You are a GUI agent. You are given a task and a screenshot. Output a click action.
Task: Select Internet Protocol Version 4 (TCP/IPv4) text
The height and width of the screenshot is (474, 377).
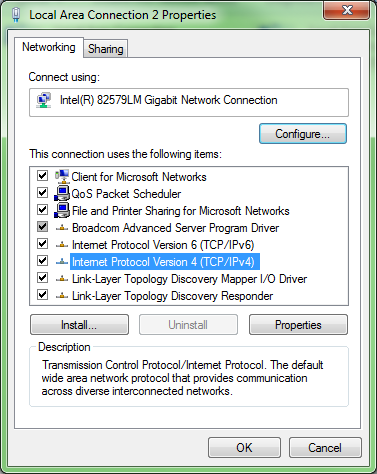pos(165,262)
